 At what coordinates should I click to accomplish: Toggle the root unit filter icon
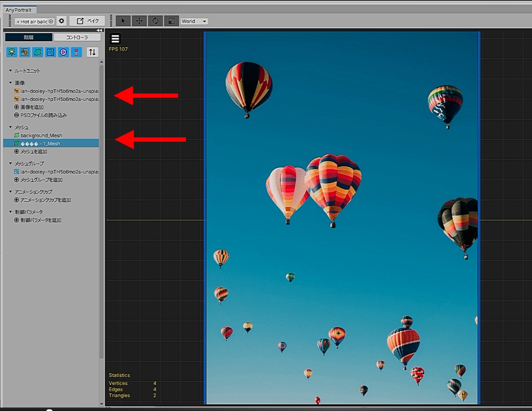(x=12, y=52)
